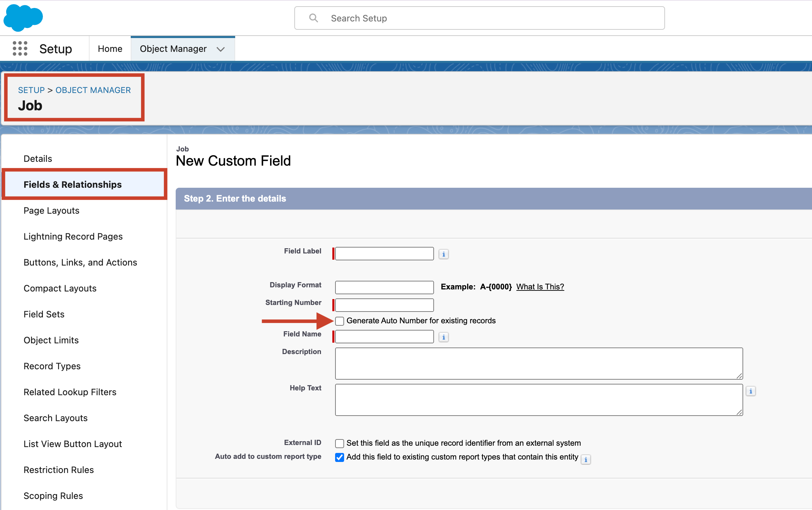Select Page Layouts in the sidebar
This screenshot has height=510, width=812.
click(51, 210)
